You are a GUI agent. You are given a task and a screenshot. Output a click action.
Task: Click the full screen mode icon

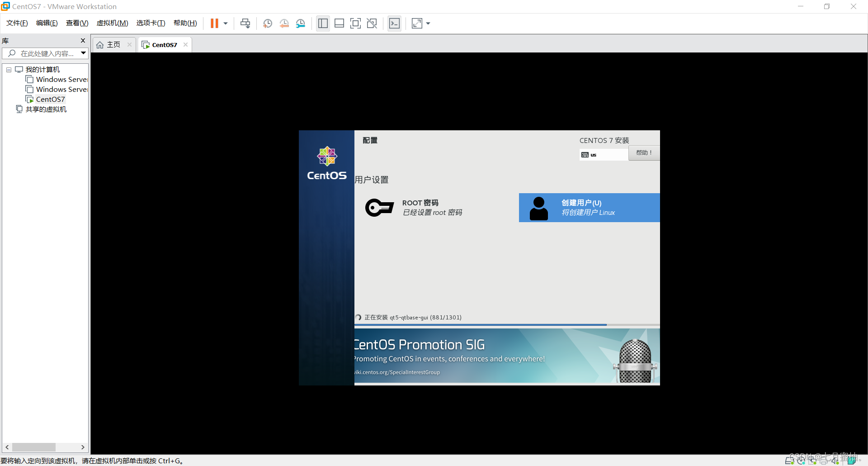click(x=356, y=23)
